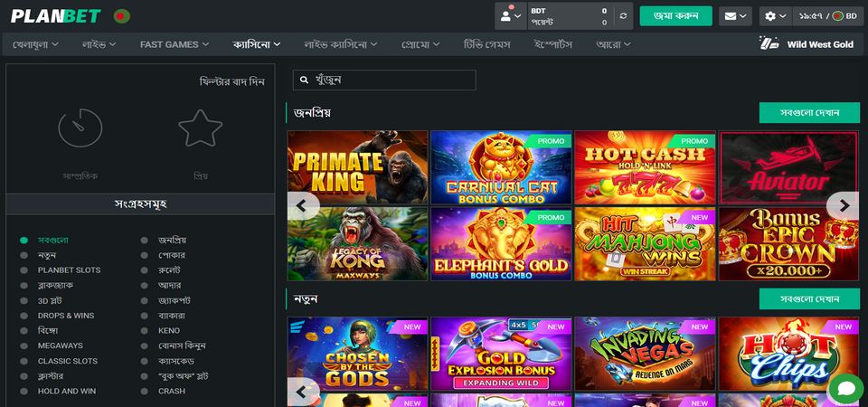This screenshot has width=868, height=407.
Task: Open the favorites star icon
Action: (x=200, y=128)
